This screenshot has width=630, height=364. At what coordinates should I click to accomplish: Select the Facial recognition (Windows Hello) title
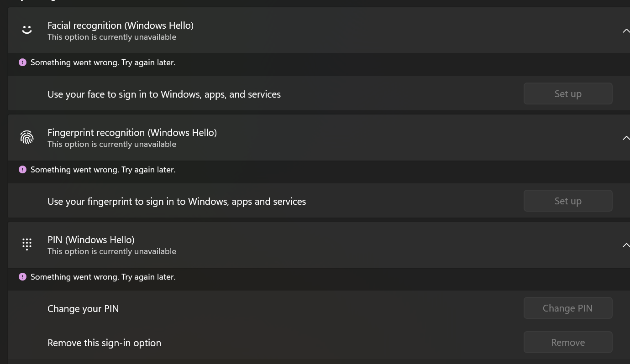121,26
